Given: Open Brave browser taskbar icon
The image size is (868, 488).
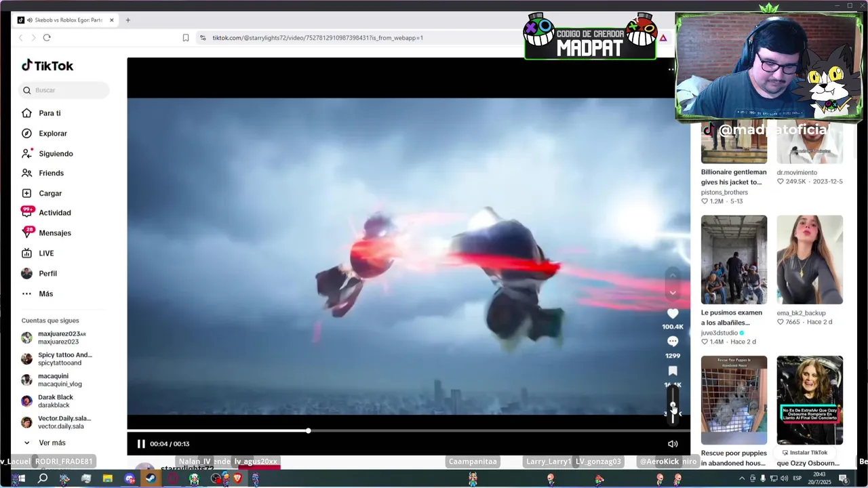Looking at the screenshot, I should (x=237, y=479).
